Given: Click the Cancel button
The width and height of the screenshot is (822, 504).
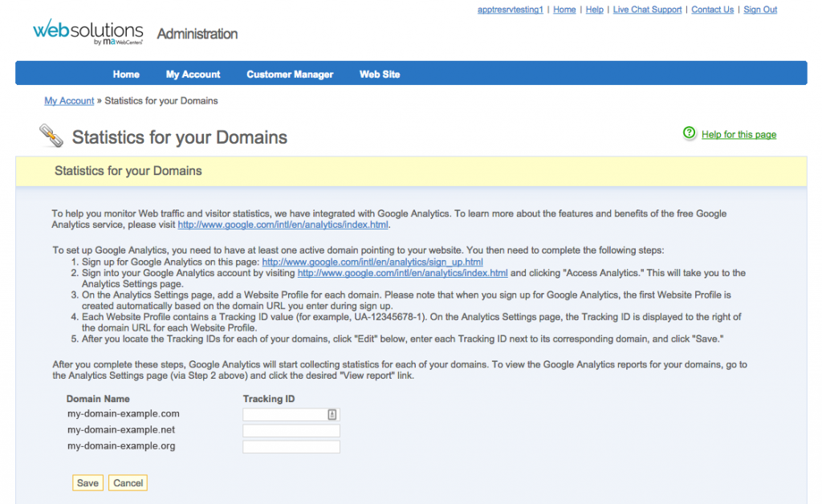Looking at the screenshot, I should point(128,483).
